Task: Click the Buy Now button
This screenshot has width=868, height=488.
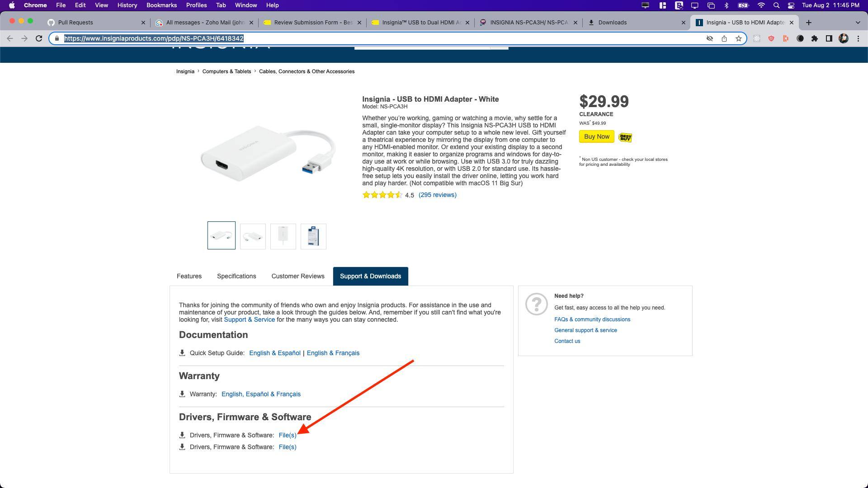Action: 596,136
